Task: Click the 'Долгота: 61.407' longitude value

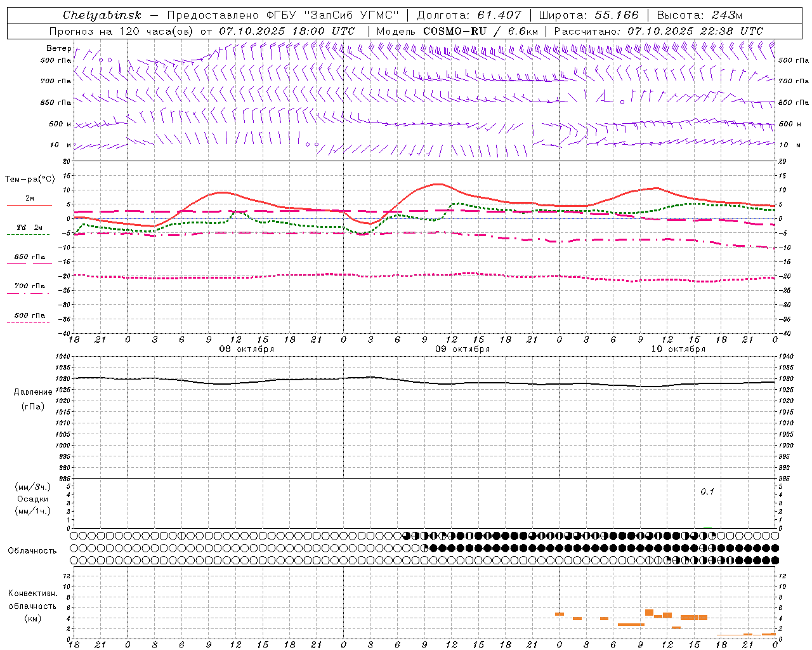Action: click(x=469, y=15)
